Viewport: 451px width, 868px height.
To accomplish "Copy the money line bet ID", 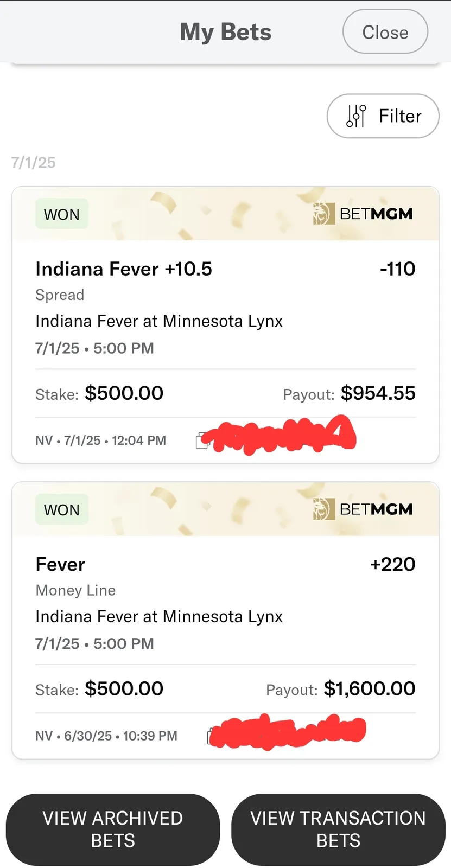I will click(x=211, y=736).
